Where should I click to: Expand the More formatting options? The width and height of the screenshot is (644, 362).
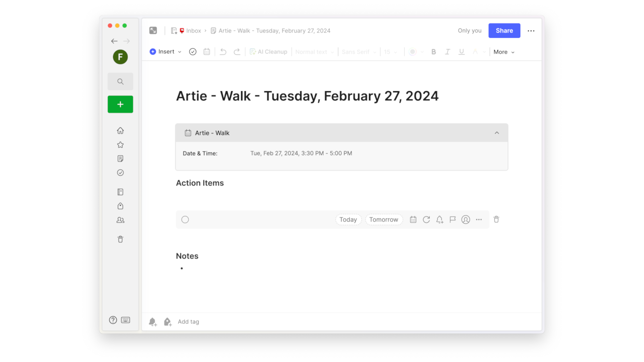[x=504, y=52]
